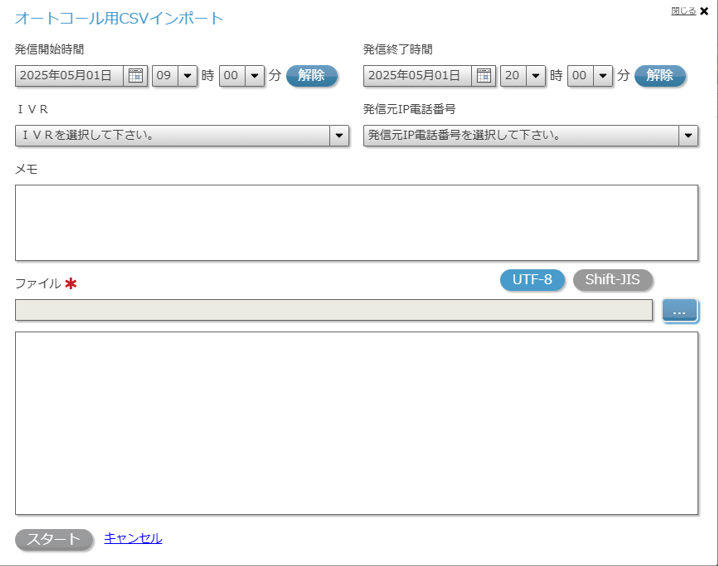Select UTF-8 encoding
718x566 pixels.
(532, 280)
